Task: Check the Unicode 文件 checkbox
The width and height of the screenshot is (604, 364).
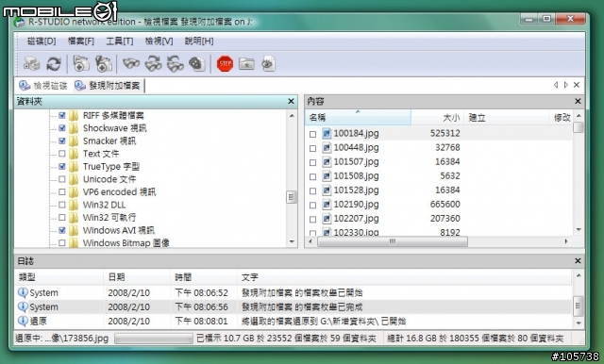Action: (x=62, y=179)
